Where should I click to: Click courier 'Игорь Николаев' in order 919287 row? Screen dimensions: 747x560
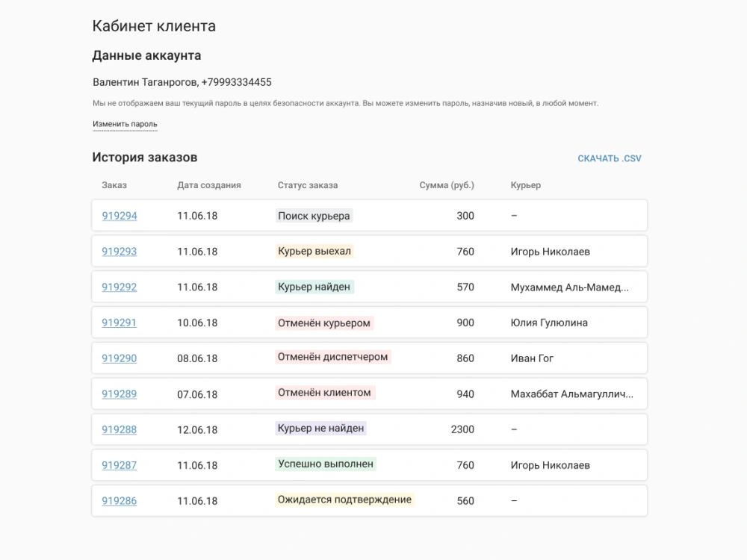pyautogui.click(x=551, y=465)
